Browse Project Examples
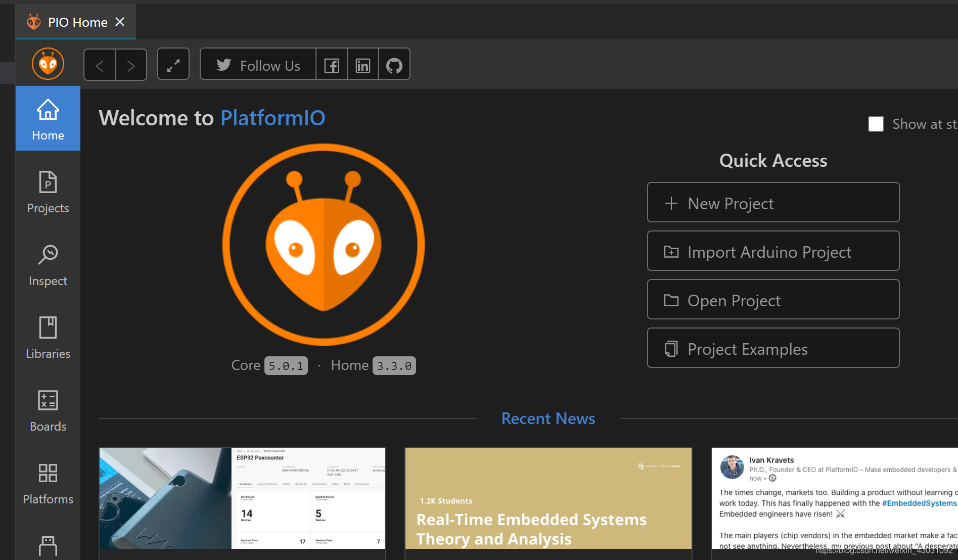This screenshot has width=958, height=560. pyautogui.click(x=773, y=348)
